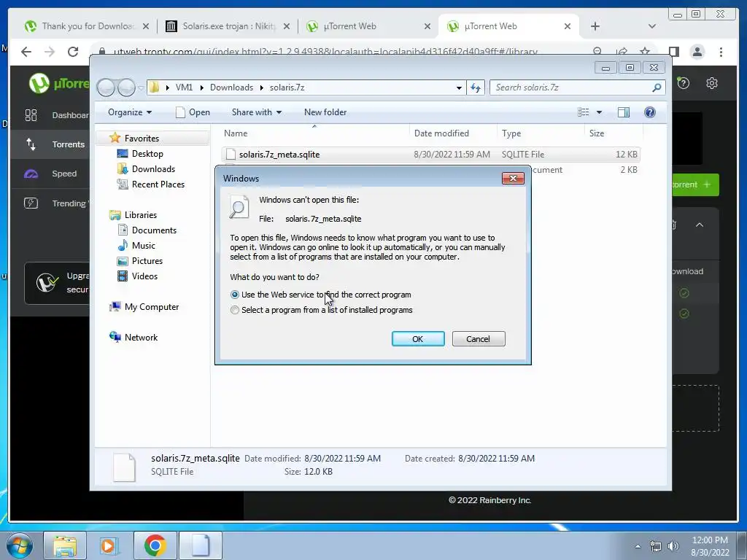Open Chrome tab search chevron

tap(651, 26)
